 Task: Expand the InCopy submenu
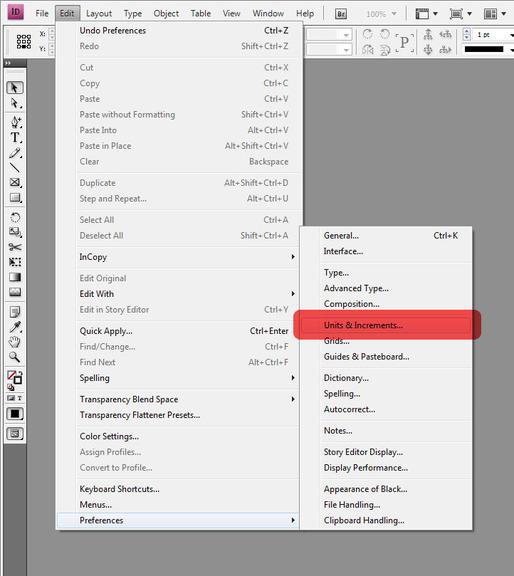293,257
